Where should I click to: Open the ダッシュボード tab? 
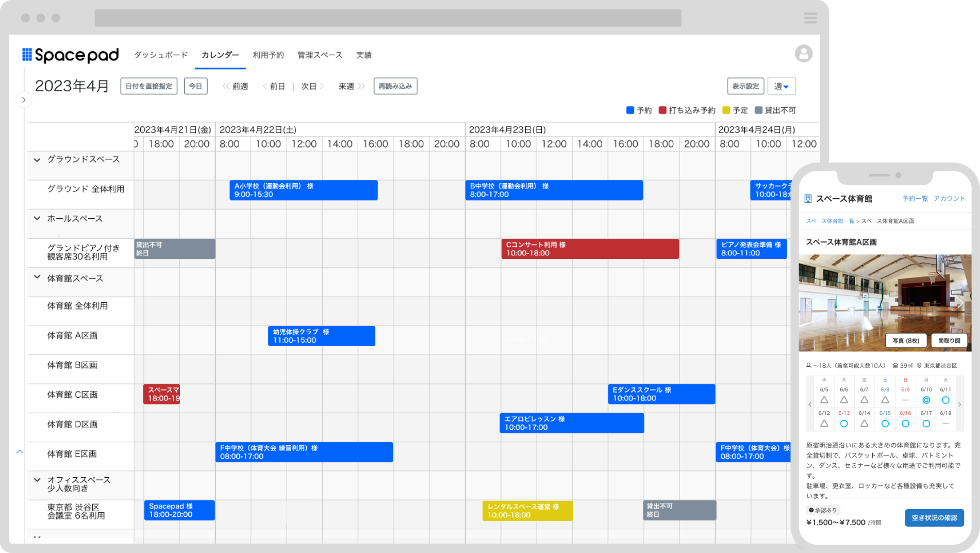point(161,55)
